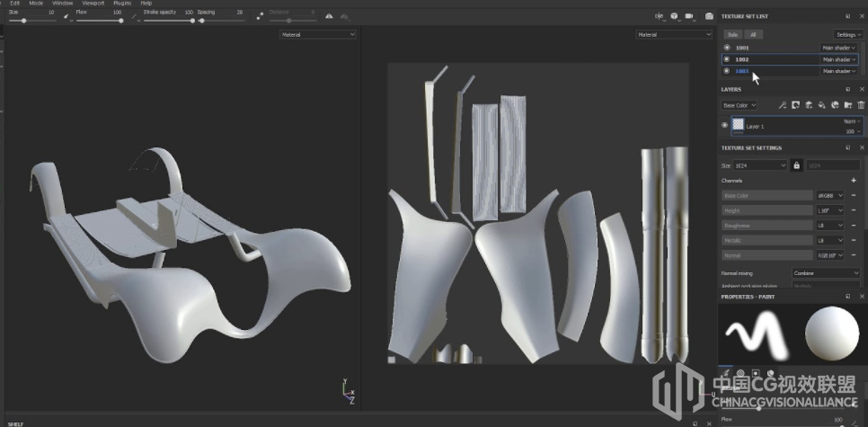Open the Help menu
868x427 pixels.
[x=146, y=3]
